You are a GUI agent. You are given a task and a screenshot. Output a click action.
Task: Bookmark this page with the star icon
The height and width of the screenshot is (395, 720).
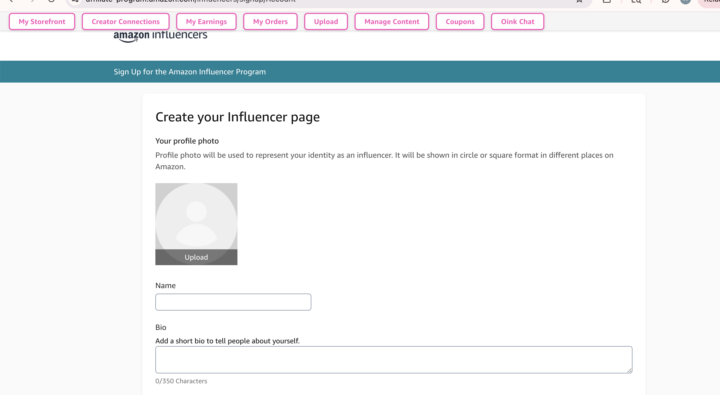click(x=579, y=1)
